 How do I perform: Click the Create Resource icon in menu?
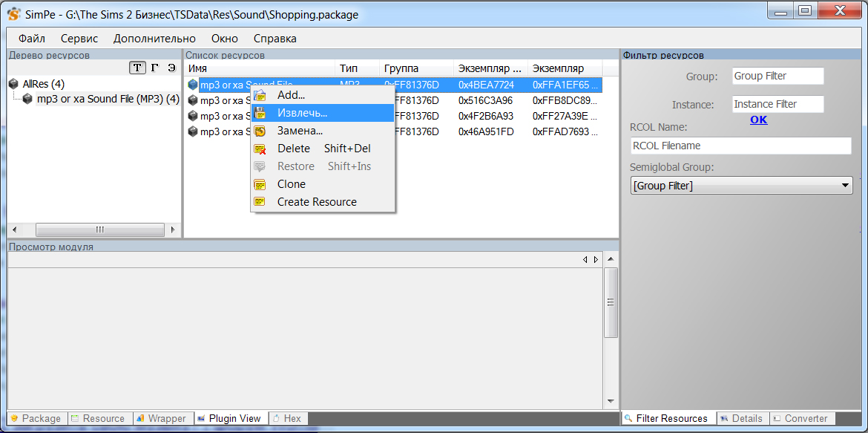tap(260, 202)
